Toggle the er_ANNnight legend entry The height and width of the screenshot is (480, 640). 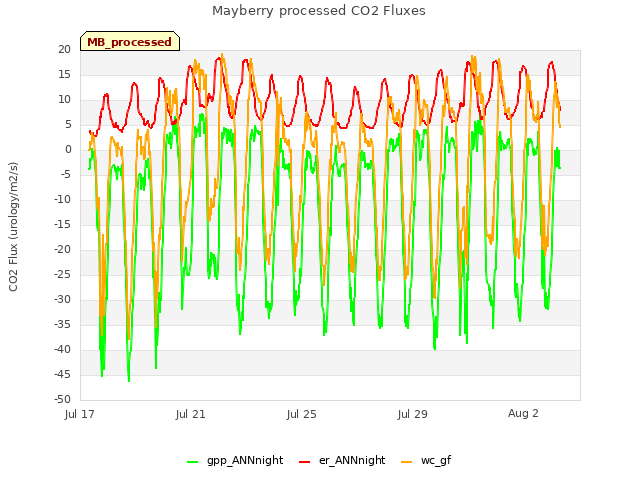pos(342,461)
